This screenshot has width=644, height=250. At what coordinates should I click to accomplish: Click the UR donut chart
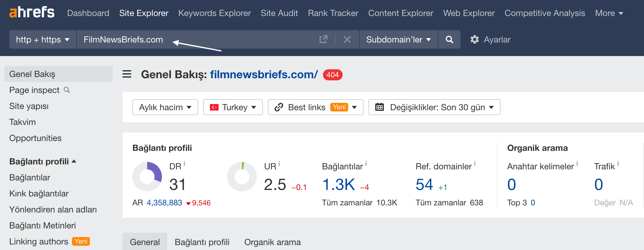tap(242, 177)
